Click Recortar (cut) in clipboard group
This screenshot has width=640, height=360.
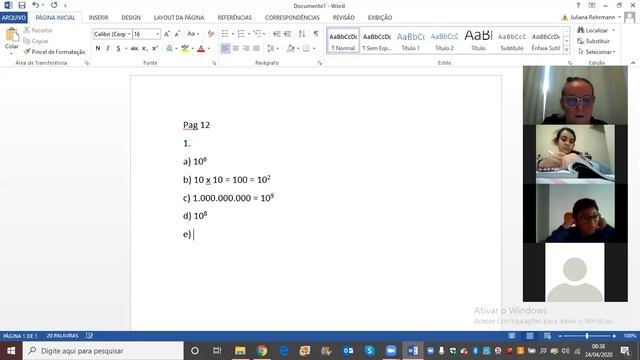point(38,30)
